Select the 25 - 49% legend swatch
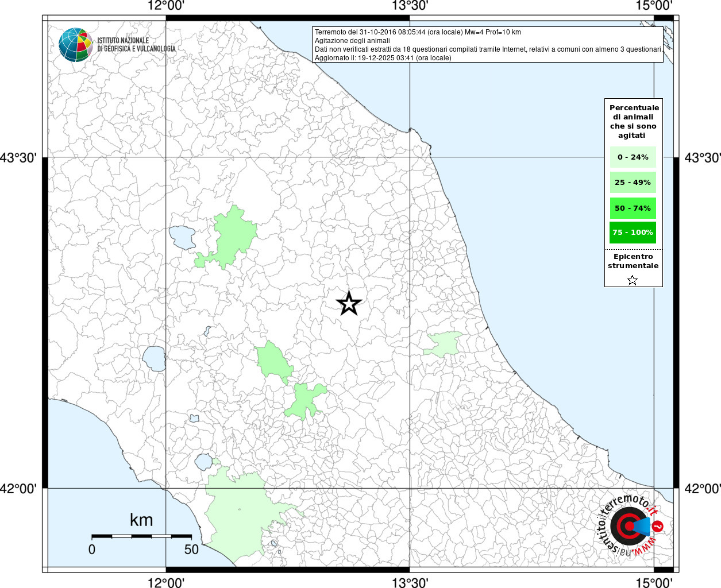Screen dimensions: 721x588 [633, 183]
